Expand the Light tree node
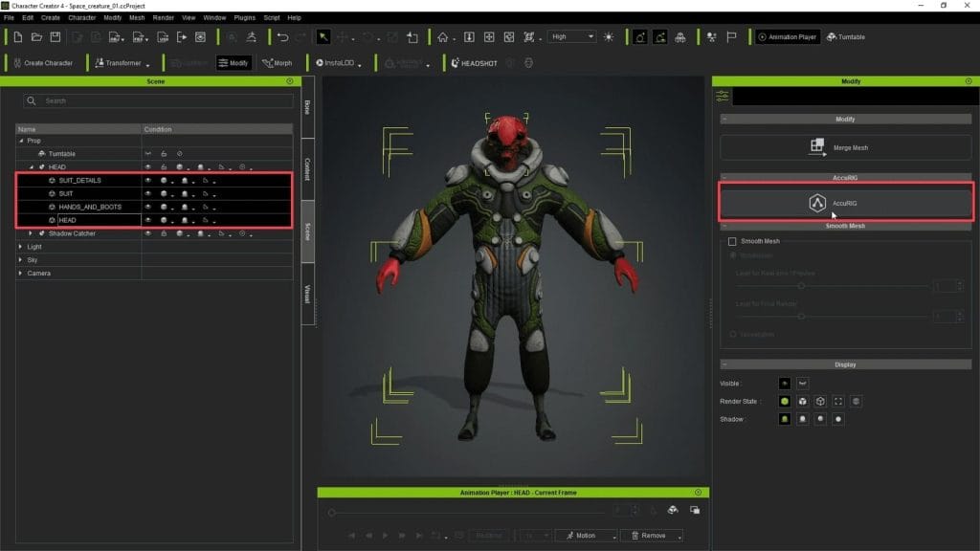Viewport: 980px width, 551px height. coord(21,247)
